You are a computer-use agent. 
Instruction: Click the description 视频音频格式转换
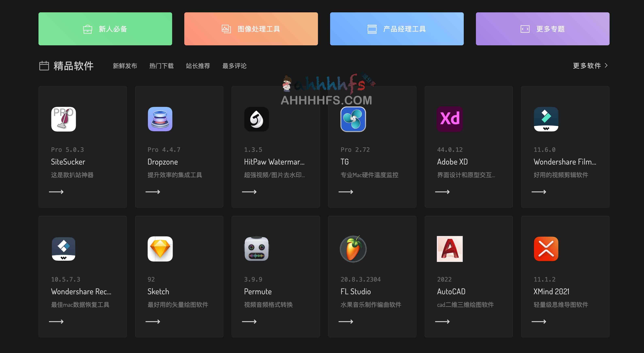[x=268, y=305]
